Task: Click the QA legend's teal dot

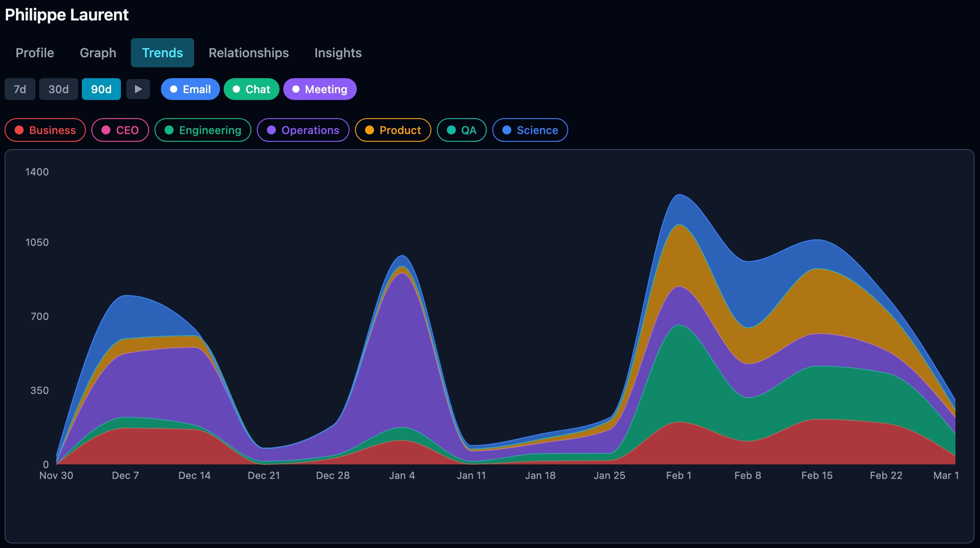Action: click(x=451, y=130)
